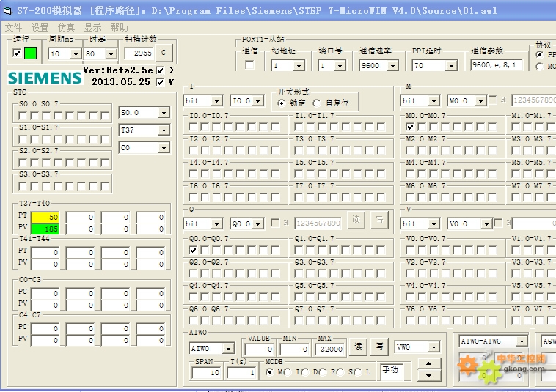Viewport: 556px width, 392px height.
Task: Click the up arrow stepper in AIW0 section
Action: pyautogui.click(x=428, y=363)
